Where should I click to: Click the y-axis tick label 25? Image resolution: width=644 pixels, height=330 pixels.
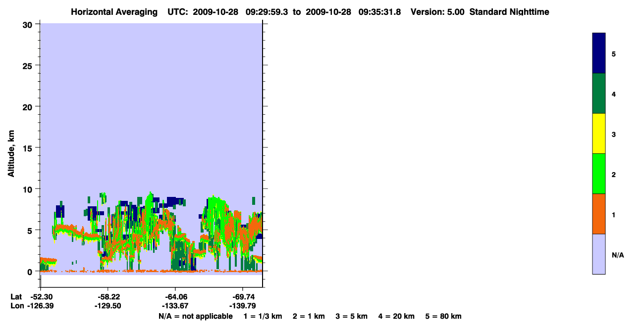29,65
